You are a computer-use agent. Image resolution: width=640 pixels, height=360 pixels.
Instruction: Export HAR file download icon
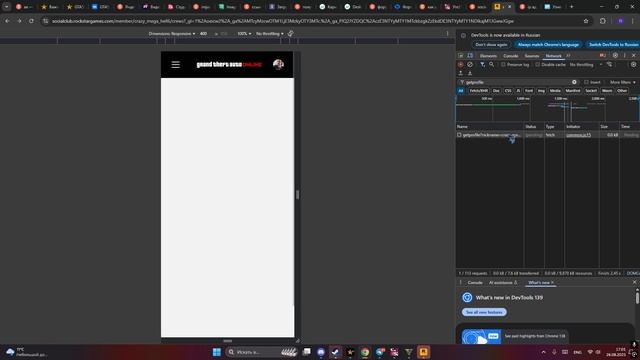coord(470,73)
